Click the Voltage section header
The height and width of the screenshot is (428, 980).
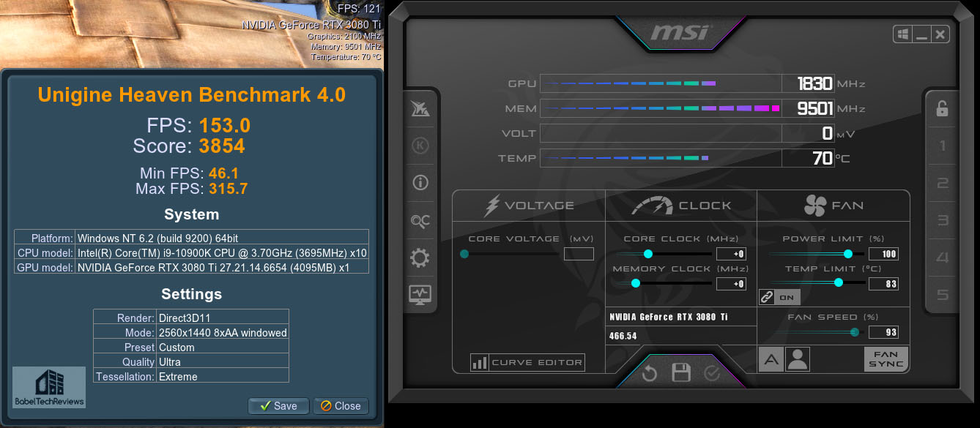click(x=529, y=206)
